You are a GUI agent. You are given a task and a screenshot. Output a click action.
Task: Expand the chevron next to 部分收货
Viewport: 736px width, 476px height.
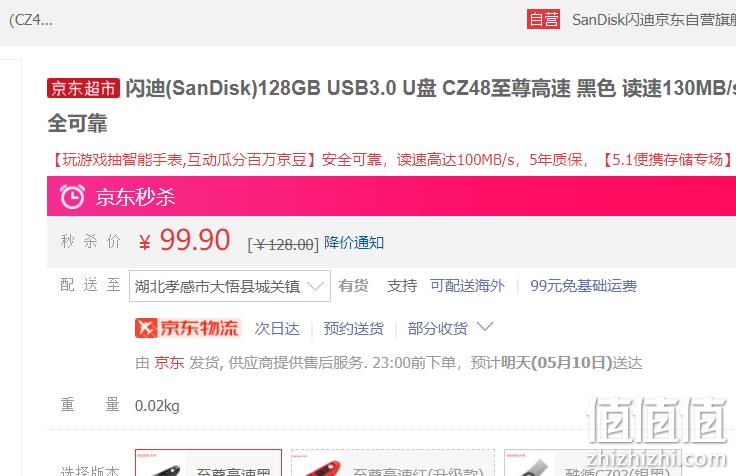click(484, 327)
